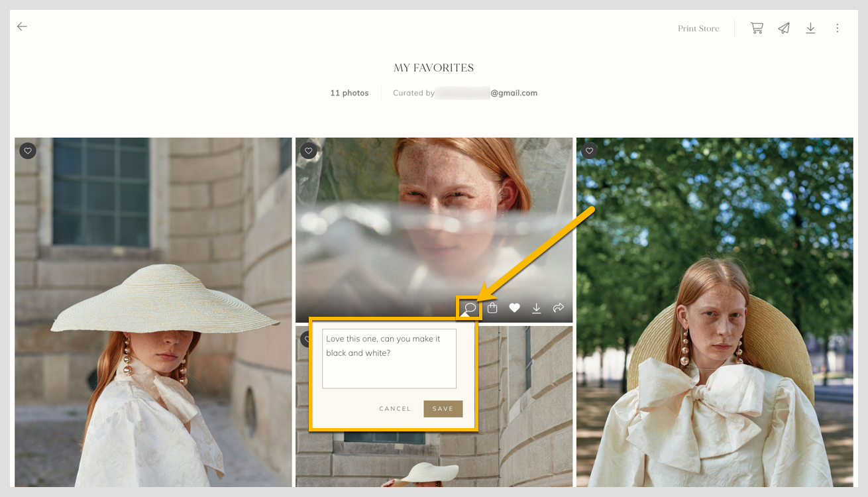Toggle heart badge on the white hat photo
This screenshot has width=868, height=497.
[28, 151]
